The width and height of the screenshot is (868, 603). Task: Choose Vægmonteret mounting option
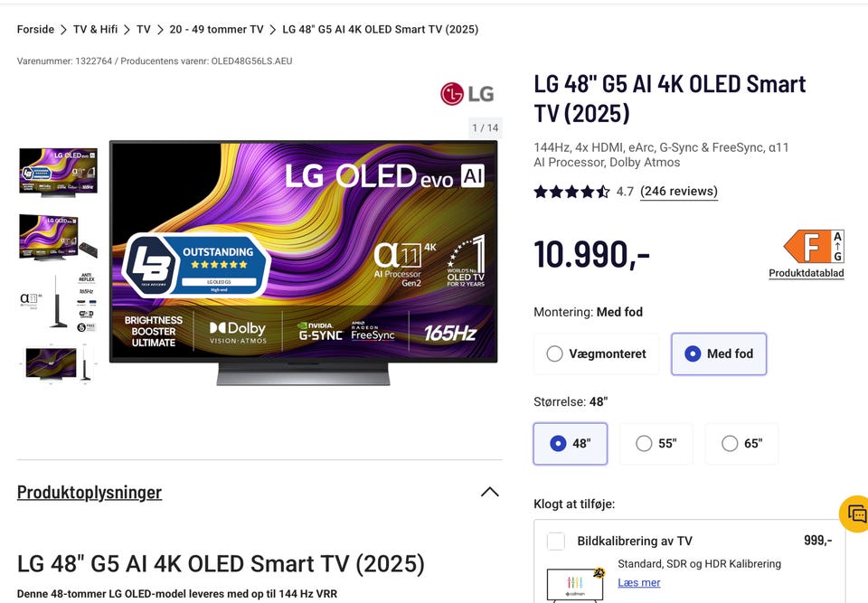[596, 353]
